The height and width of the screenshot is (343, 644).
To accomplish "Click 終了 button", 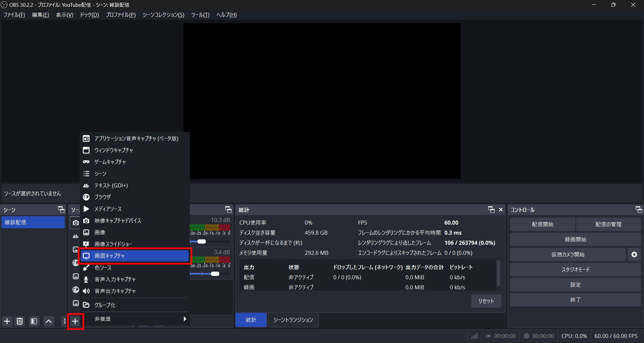I will [576, 300].
